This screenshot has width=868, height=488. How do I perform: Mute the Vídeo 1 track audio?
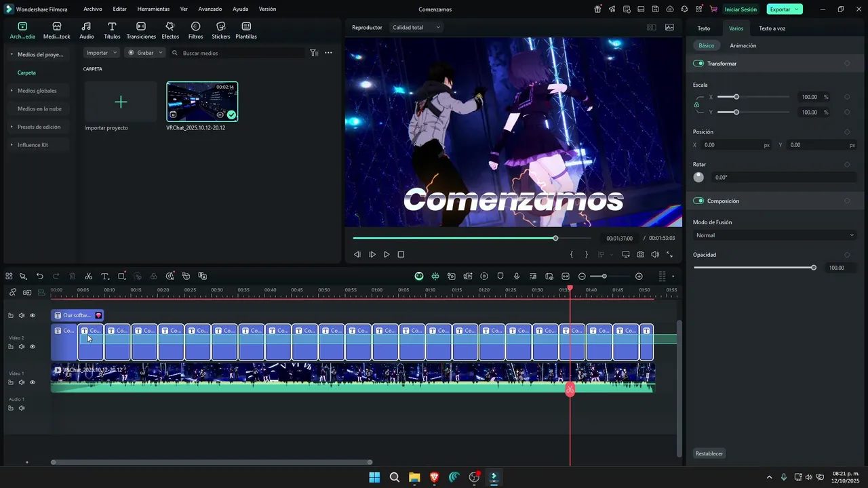21,382
